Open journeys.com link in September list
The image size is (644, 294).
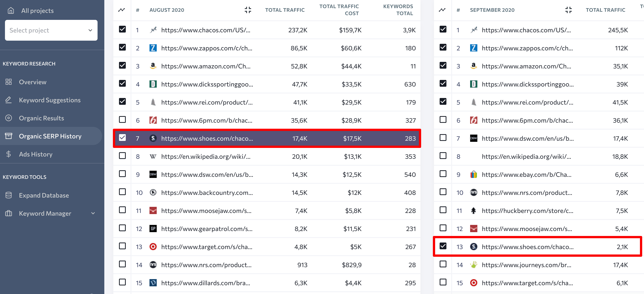click(x=527, y=265)
